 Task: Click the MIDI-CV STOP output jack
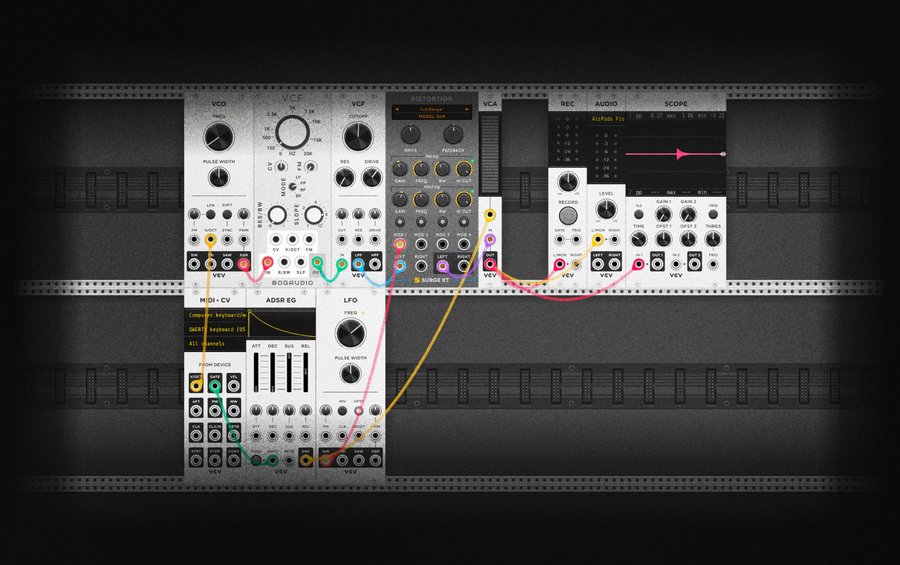click(x=215, y=460)
